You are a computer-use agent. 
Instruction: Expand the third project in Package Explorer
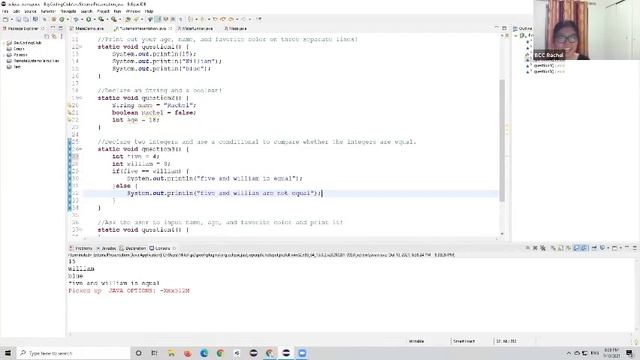click(4, 55)
